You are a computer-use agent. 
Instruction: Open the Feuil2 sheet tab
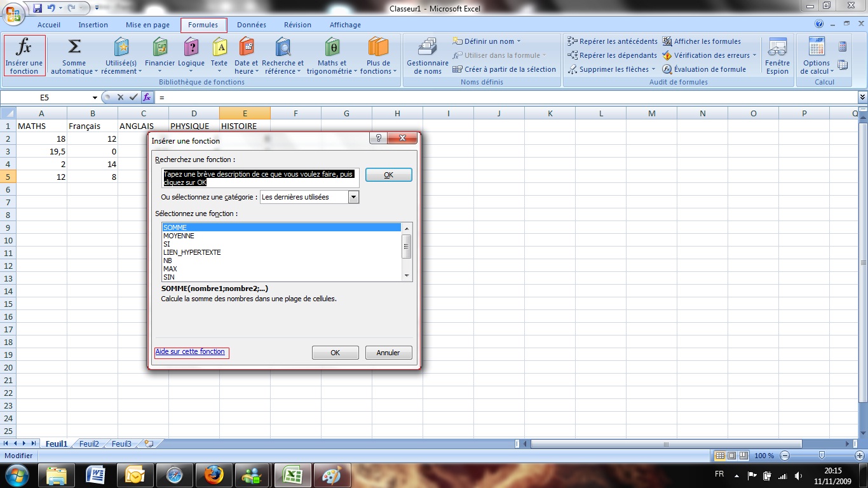pos(89,444)
